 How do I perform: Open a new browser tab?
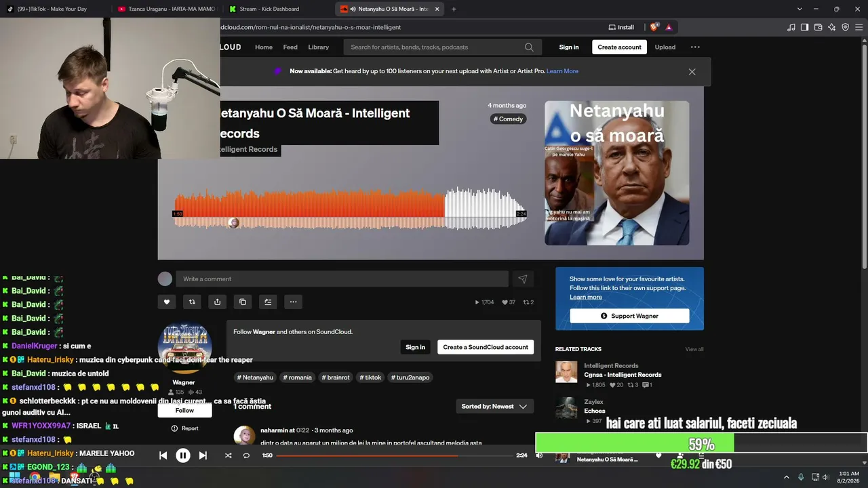(x=454, y=9)
